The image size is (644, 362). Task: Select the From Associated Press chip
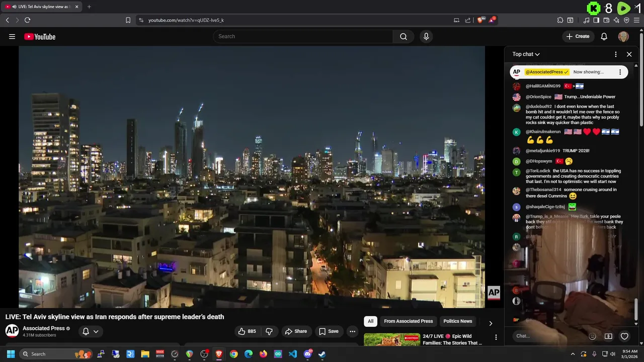click(x=409, y=321)
